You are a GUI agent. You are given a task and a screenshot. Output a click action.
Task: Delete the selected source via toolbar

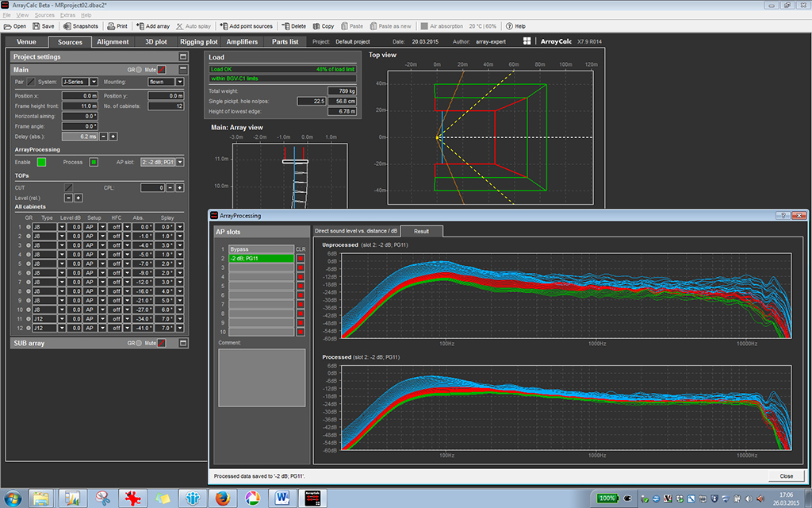coord(293,26)
